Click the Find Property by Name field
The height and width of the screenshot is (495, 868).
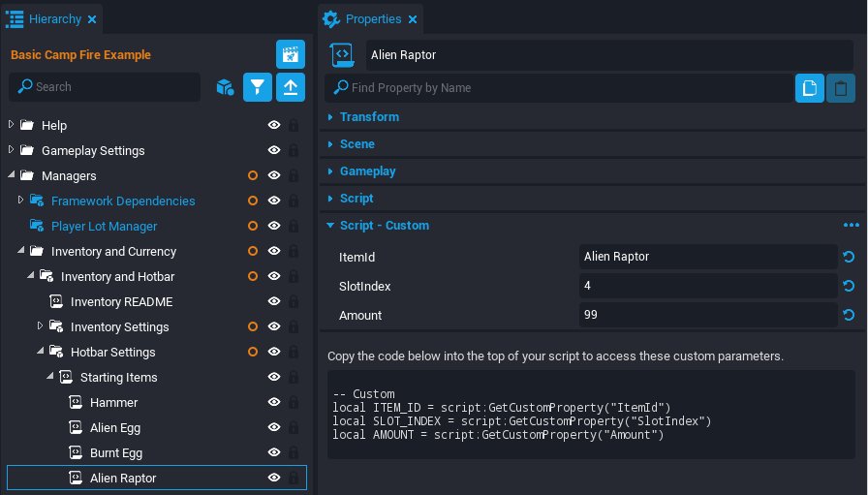coord(562,88)
